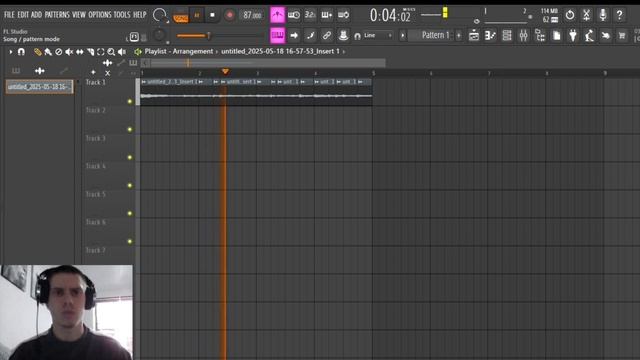
Task: Toggle the auto-scroll arrow button
Action: 294,36
